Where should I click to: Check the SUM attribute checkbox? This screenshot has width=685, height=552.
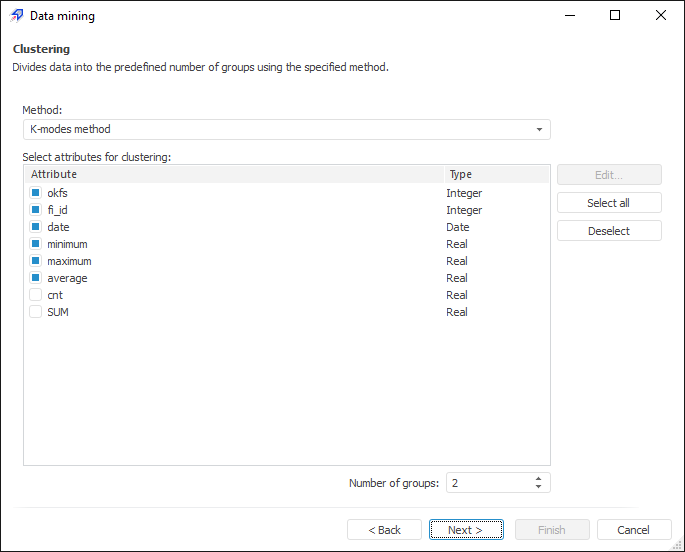tap(36, 312)
